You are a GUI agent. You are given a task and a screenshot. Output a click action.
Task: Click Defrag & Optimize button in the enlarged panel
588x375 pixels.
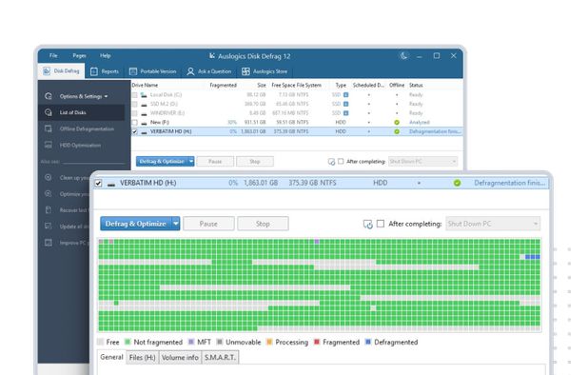pyautogui.click(x=136, y=224)
